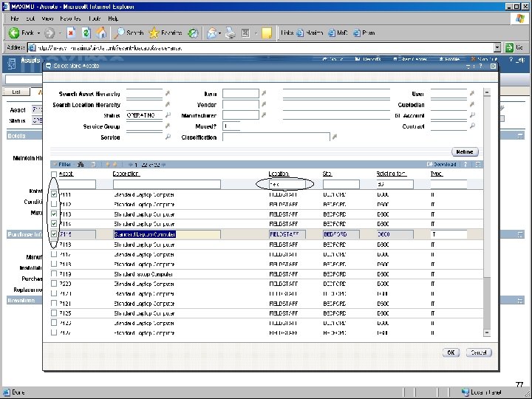This screenshot has width=532, height=399.
Task: Click the browser Refresh icon
Action: point(86,33)
